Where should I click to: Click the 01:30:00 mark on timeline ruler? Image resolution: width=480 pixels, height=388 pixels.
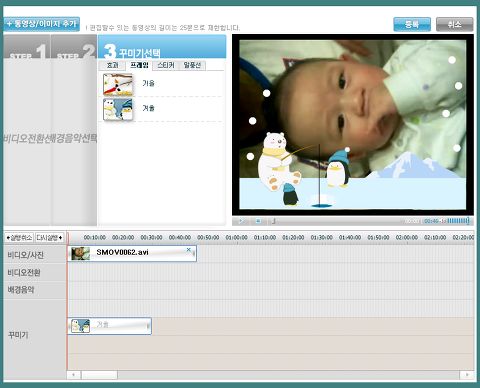(322, 238)
